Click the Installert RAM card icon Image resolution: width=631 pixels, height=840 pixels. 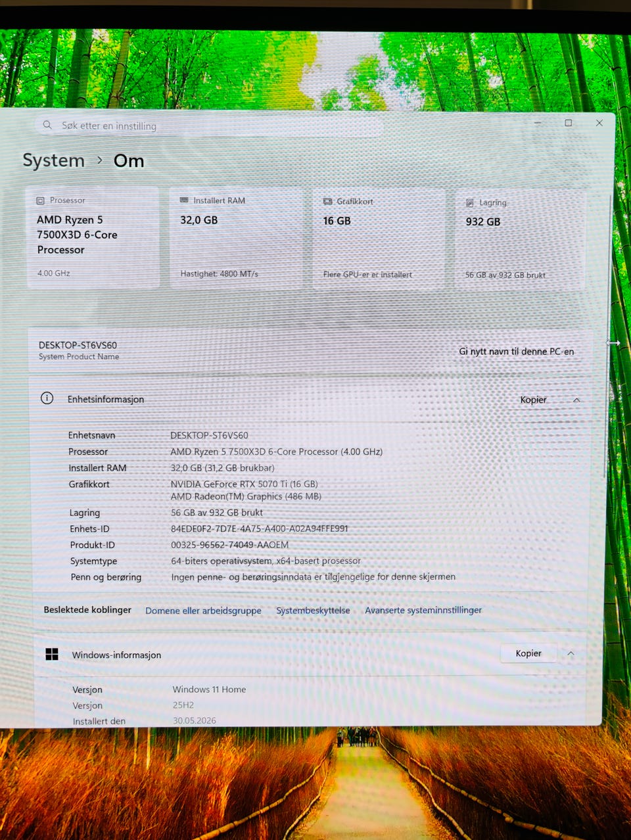pyautogui.click(x=184, y=200)
